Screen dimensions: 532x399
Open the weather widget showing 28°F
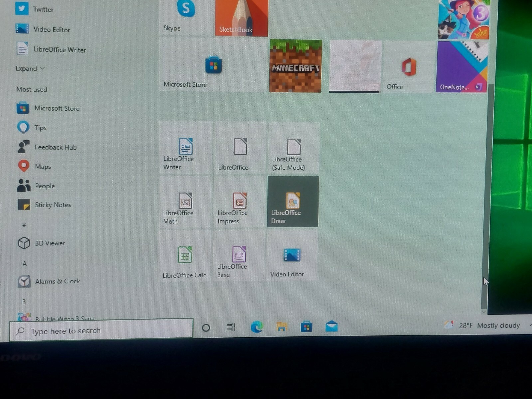[483, 325]
